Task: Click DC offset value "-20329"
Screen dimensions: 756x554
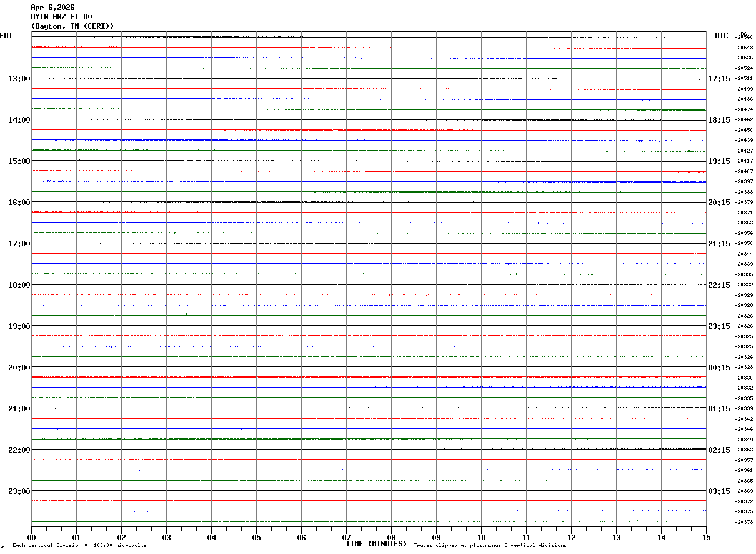Action: click(x=744, y=295)
